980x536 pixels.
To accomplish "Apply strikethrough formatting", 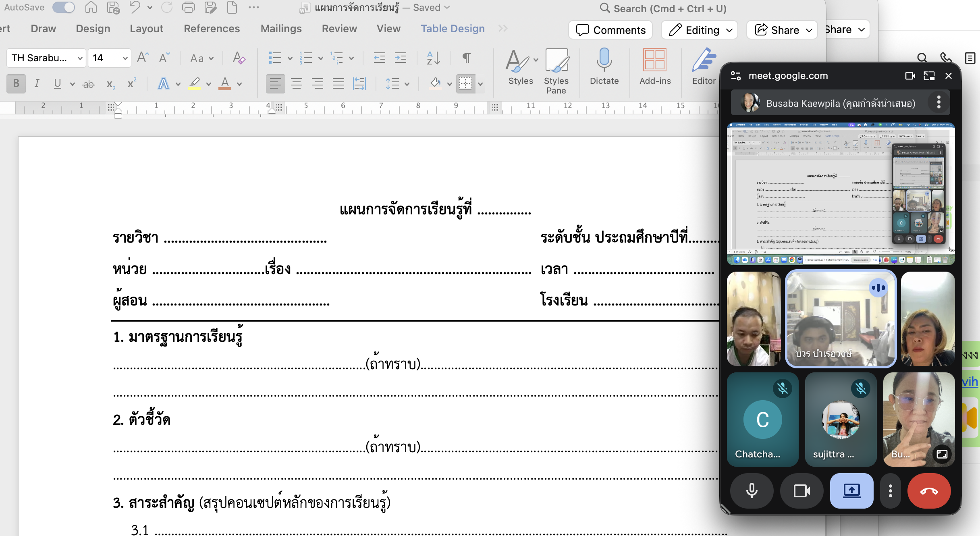I will click(x=89, y=84).
